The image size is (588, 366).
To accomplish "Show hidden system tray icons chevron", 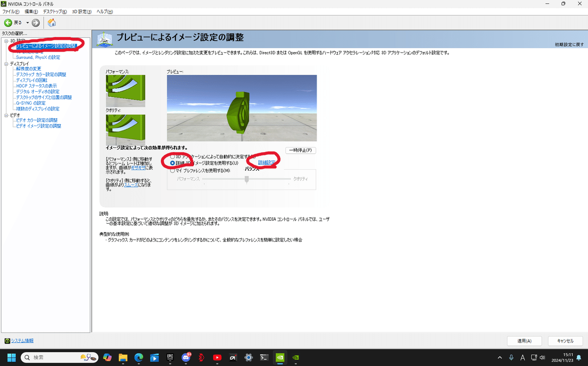I will 500,358.
